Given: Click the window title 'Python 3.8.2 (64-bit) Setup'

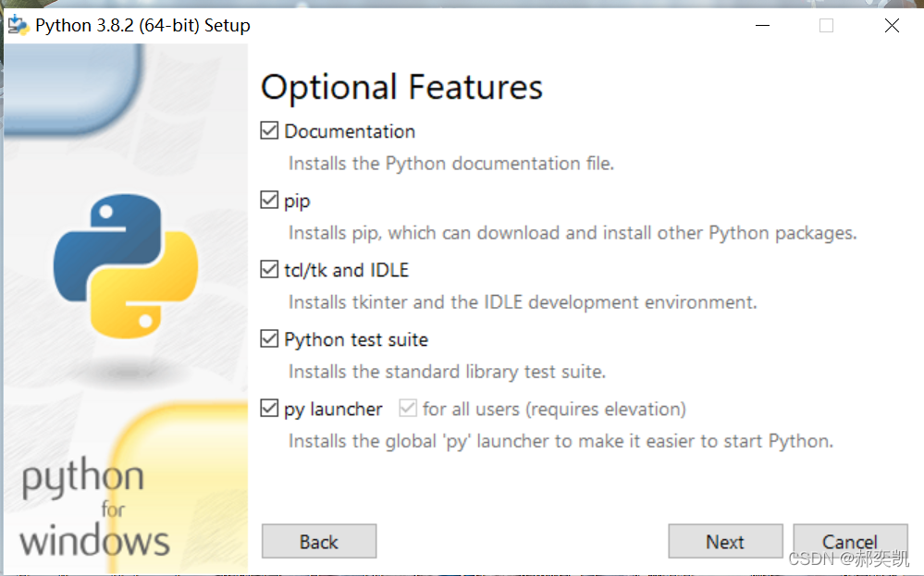Looking at the screenshot, I should (142, 25).
